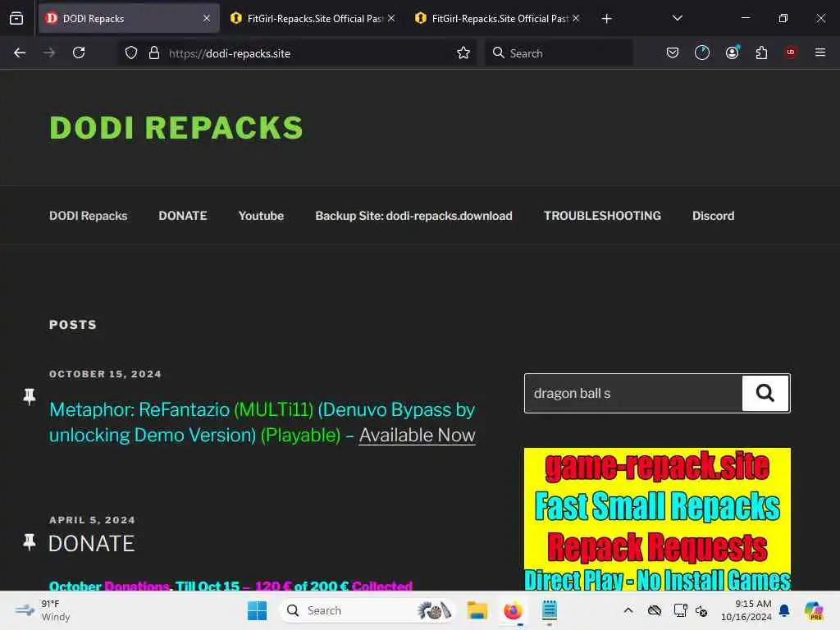Open the DONATE post heading
This screenshot has width=840, height=630.
tap(92, 544)
